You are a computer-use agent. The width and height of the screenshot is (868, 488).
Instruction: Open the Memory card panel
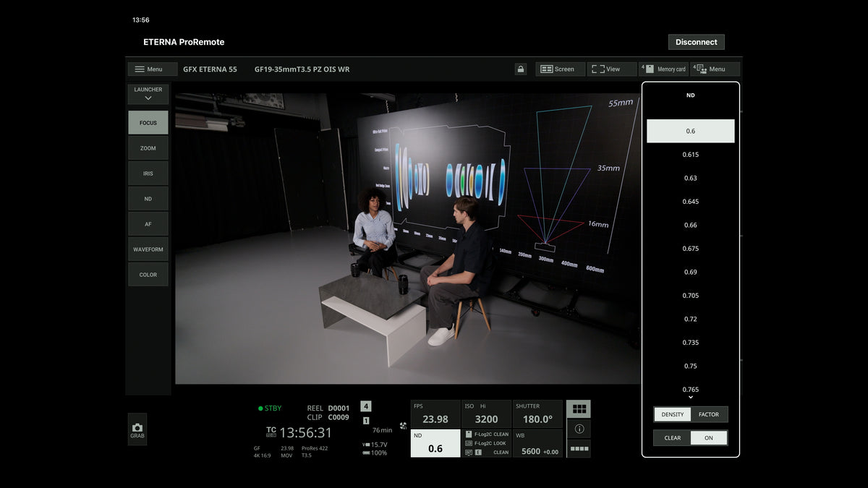click(664, 69)
